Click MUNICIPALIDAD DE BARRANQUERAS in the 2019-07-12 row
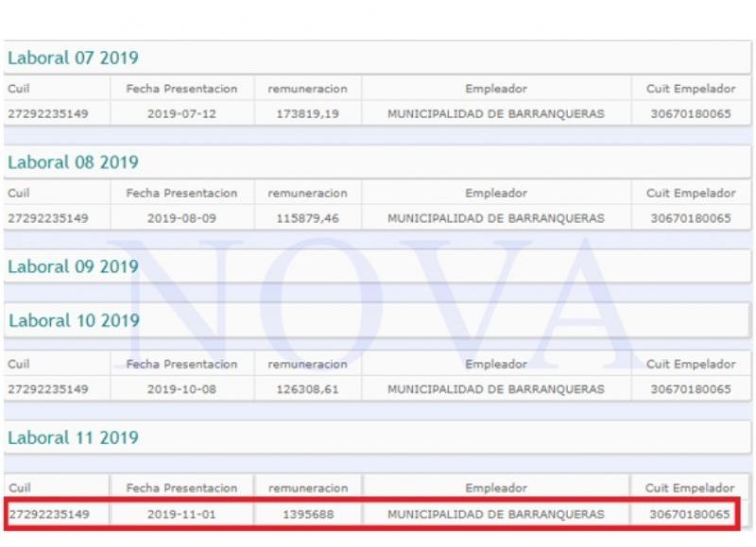This screenshot has width=756, height=547. point(496,114)
